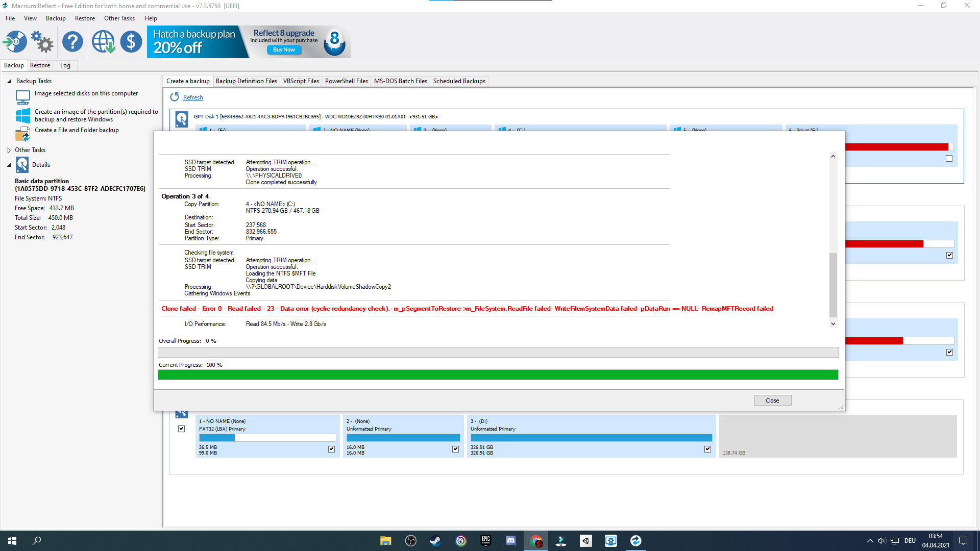Open the Create Backup wizard disc icon
Image resolution: width=980 pixels, height=551 pixels.
[x=15, y=41]
